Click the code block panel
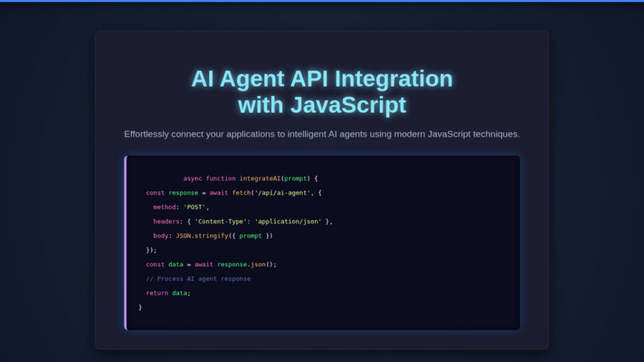This screenshot has width=644, height=362. pyautogui.click(x=322, y=242)
